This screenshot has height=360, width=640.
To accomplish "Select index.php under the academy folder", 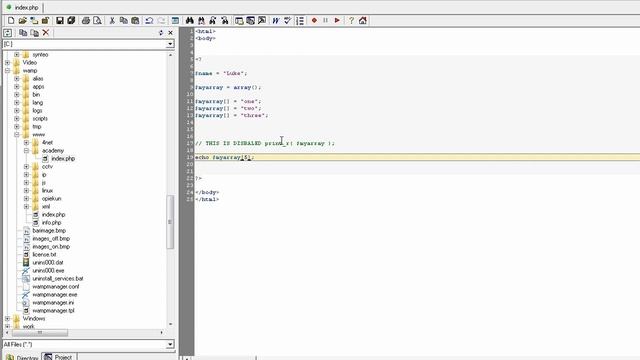I will coord(63,158).
